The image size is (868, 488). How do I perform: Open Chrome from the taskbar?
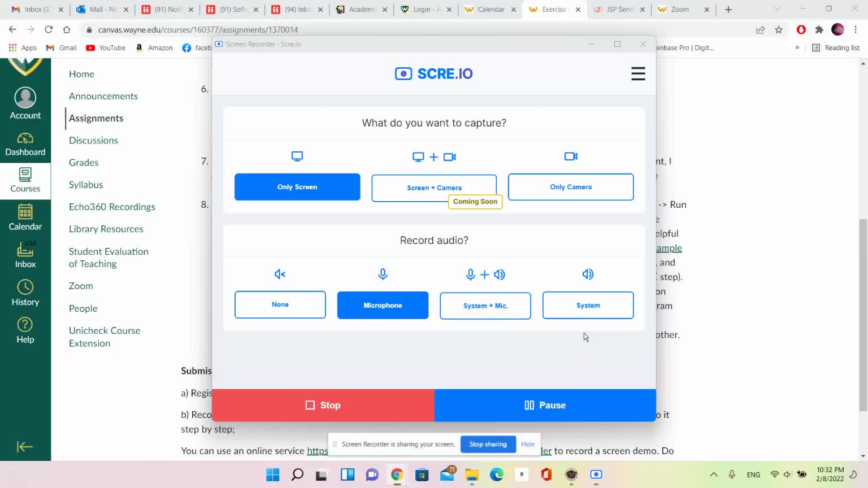pos(397,474)
